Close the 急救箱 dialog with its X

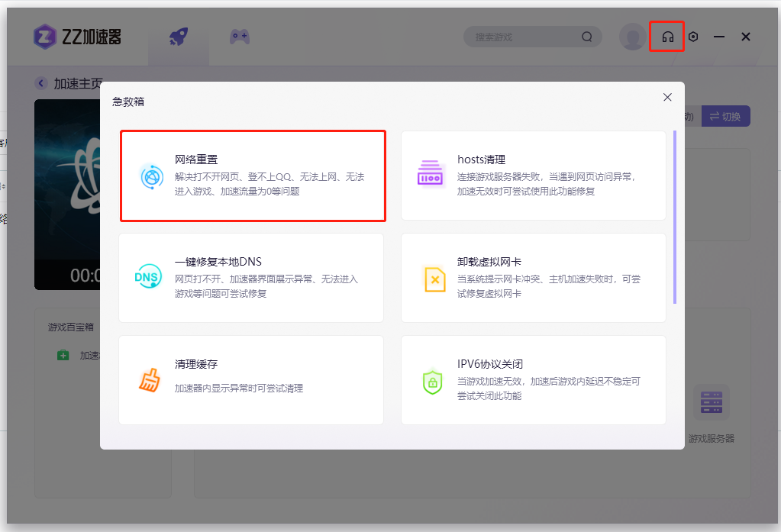point(667,97)
